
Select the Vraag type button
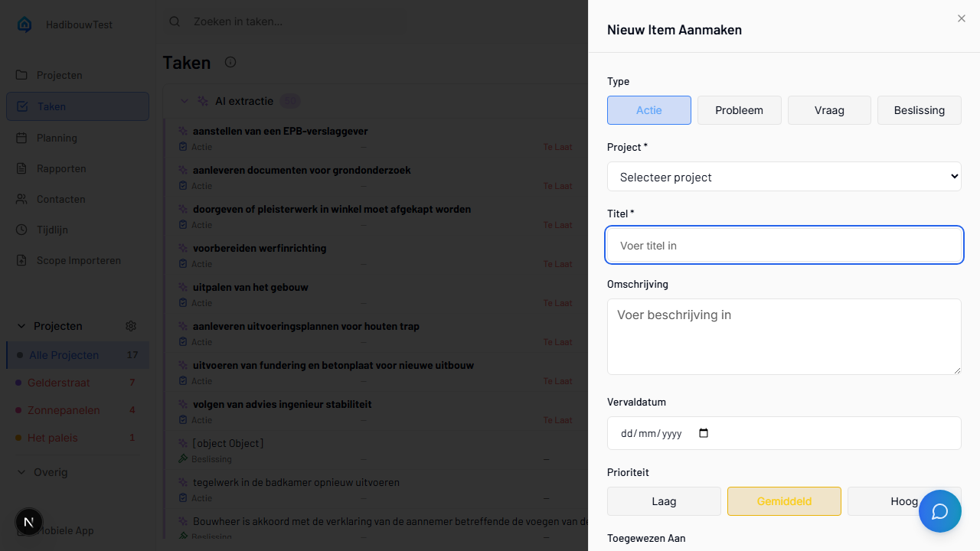[829, 110]
